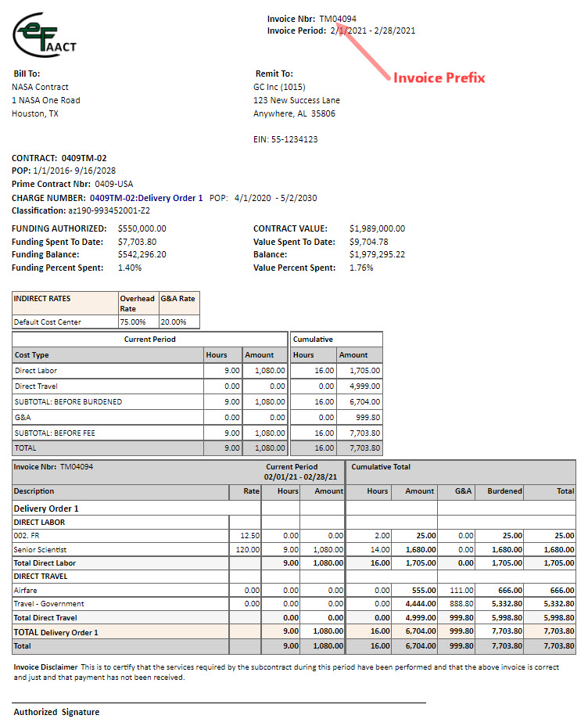Screen dimensions: 588x726
Task: Select the EIN 55-1234123 text
Action: (x=285, y=139)
